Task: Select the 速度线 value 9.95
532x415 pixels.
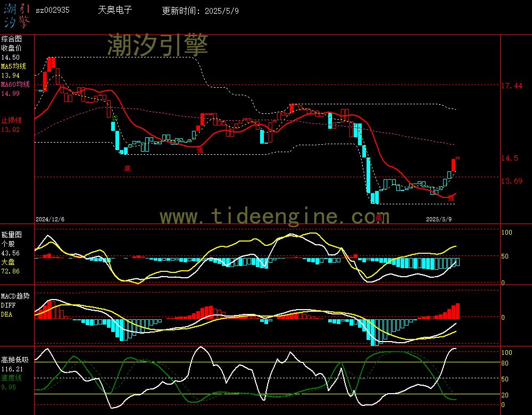Action: [x=9, y=387]
